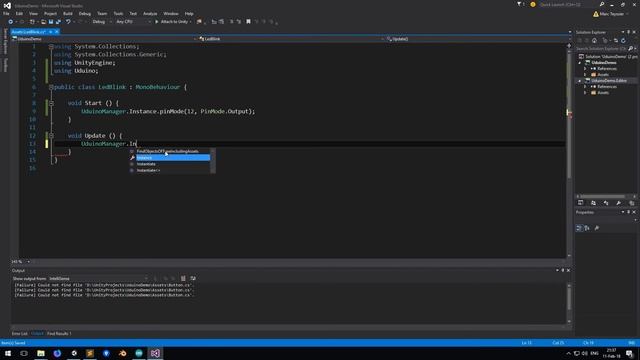Collapse the UduinoDemo project node
Screen dimensions: 640x360
click(580, 63)
